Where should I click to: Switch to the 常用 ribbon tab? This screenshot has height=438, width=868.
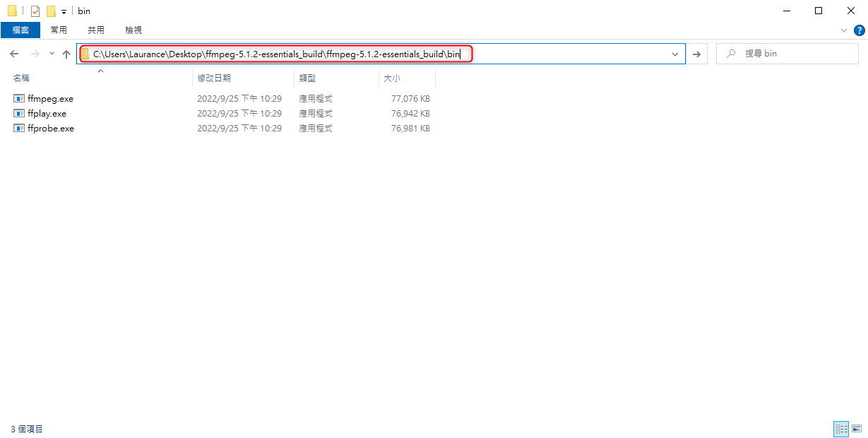click(59, 30)
